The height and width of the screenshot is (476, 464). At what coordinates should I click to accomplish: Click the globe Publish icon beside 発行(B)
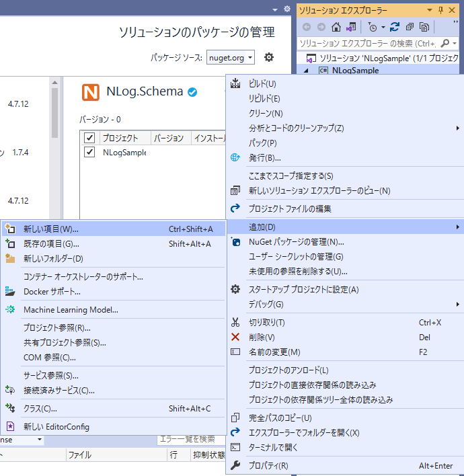coord(235,157)
